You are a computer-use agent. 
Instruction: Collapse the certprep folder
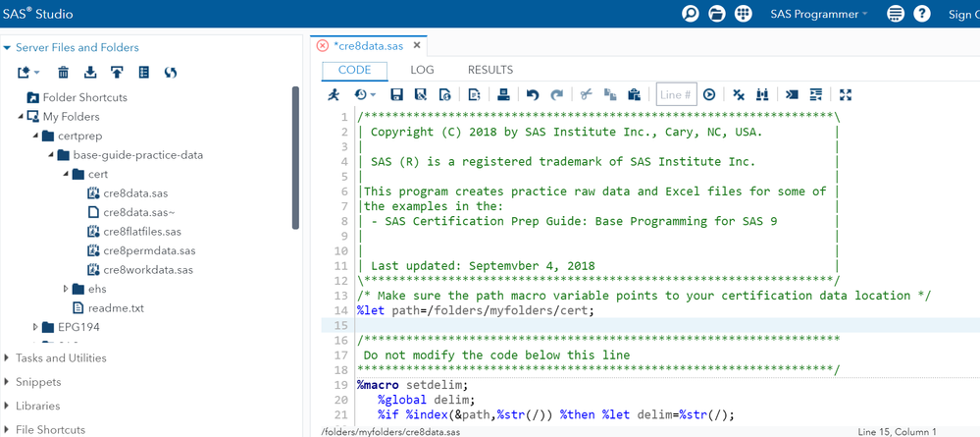[x=35, y=136]
